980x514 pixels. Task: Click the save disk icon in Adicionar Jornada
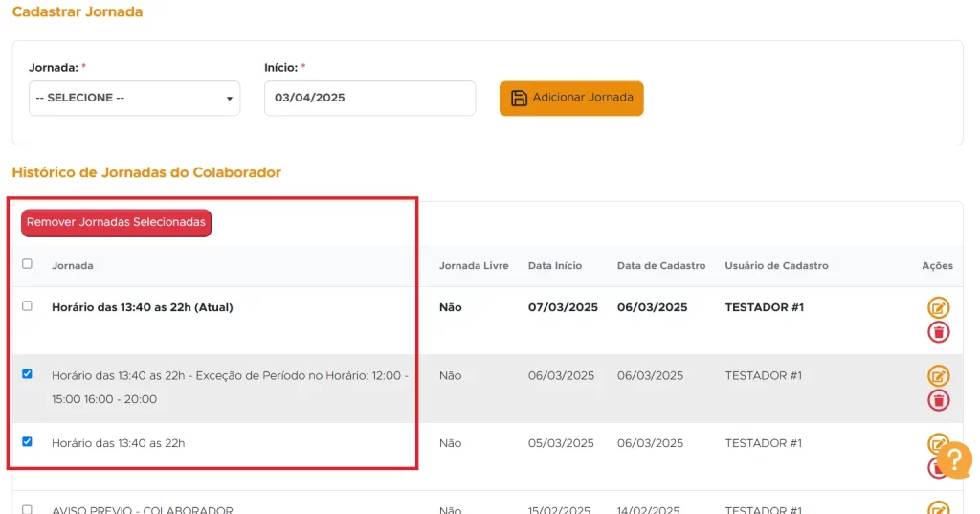(x=519, y=98)
